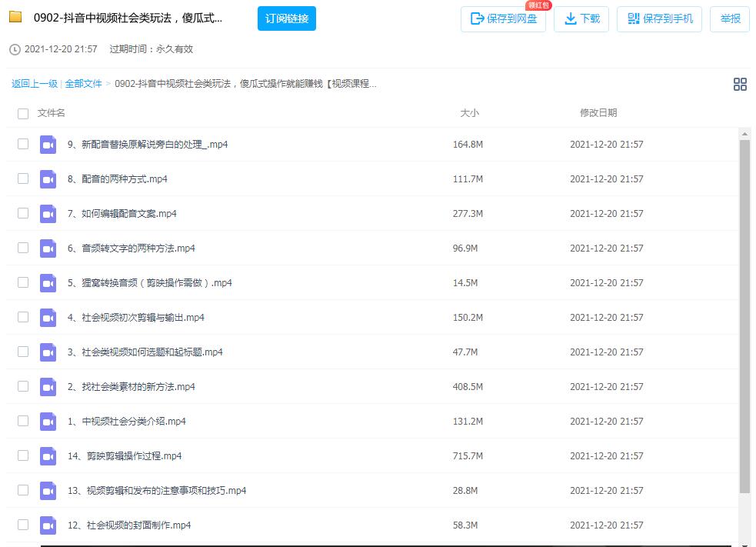The width and height of the screenshot is (756, 547).
Task: Click video icon for 4、社会视频初次剪辑与输出.mp4
Action: pos(48,318)
